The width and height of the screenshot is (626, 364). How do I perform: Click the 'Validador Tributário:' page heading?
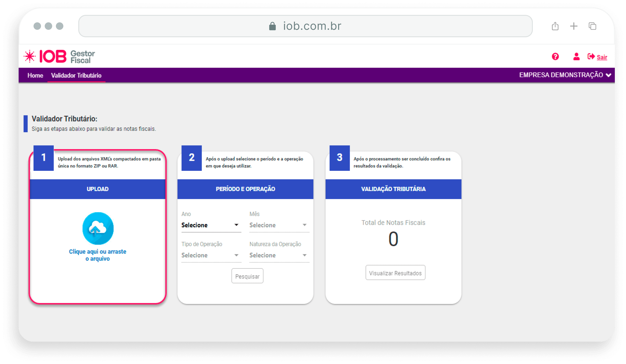point(64,119)
